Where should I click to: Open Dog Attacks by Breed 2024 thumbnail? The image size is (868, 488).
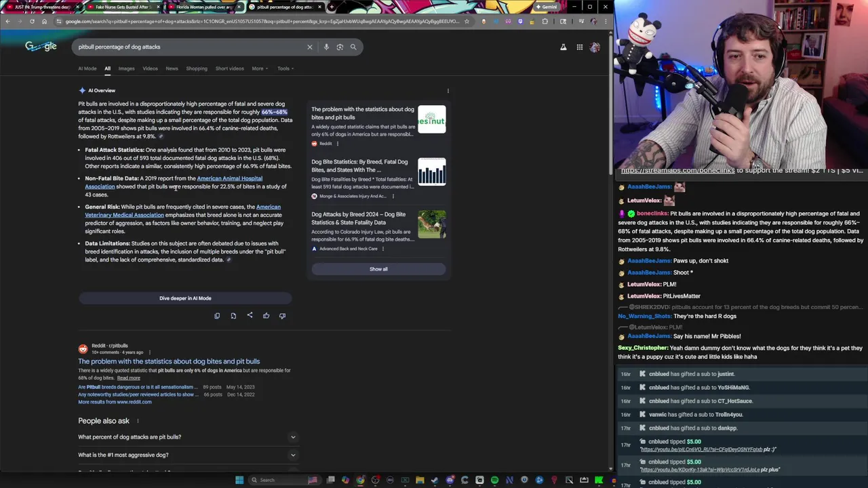[x=432, y=224]
